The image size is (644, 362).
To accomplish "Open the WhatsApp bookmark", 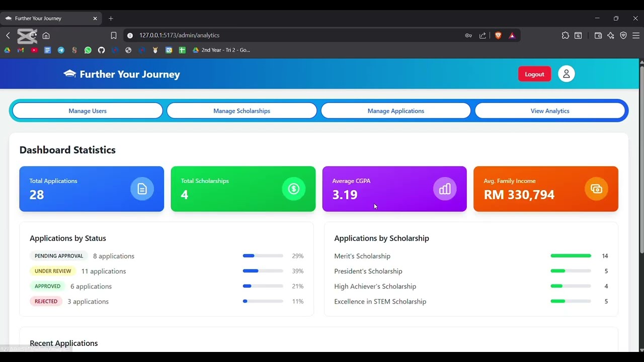I will pyautogui.click(x=88, y=50).
